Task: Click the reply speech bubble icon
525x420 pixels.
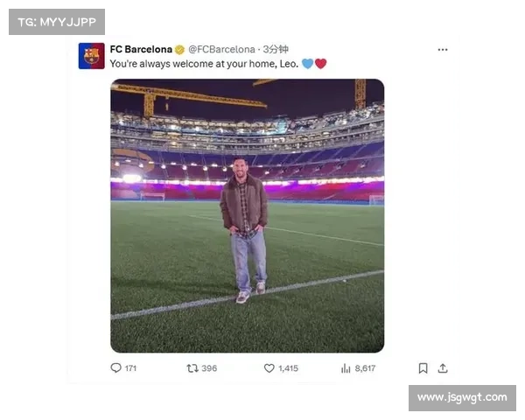Action: click(x=115, y=368)
